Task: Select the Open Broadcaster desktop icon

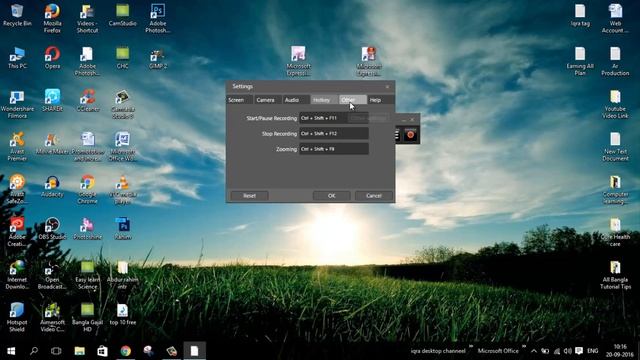Action: click(52, 275)
